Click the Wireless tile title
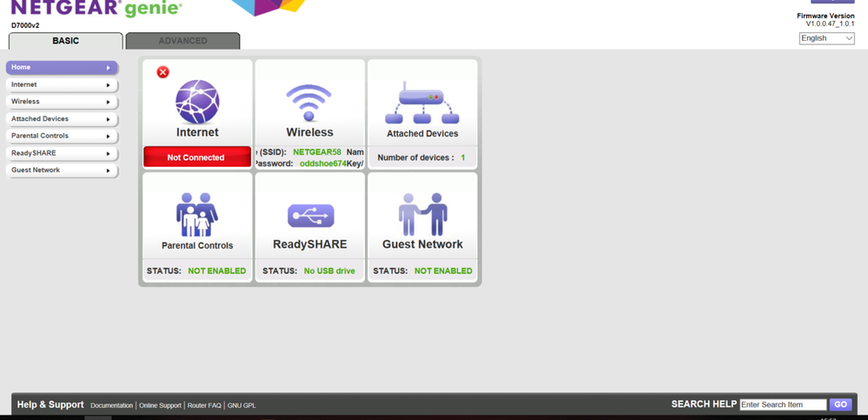 pyautogui.click(x=309, y=132)
